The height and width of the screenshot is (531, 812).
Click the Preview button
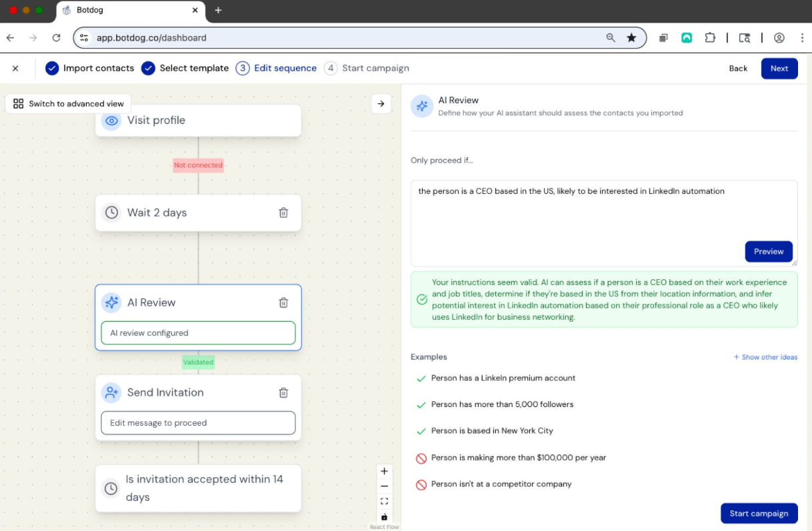tap(769, 252)
